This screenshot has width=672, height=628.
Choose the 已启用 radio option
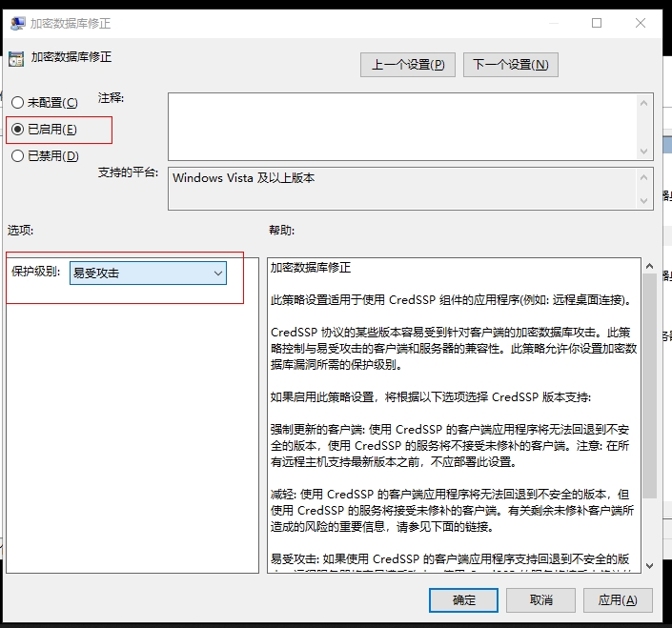click(x=18, y=129)
